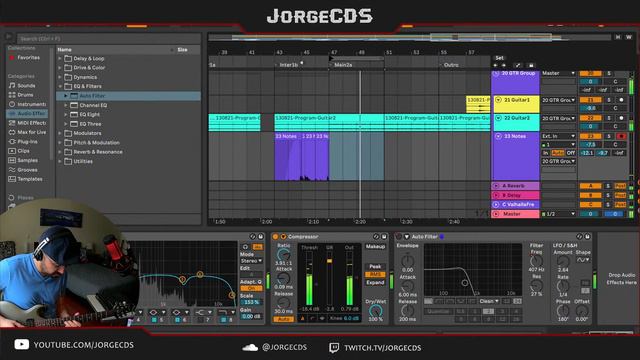The width and height of the screenshot is (640, 360).
Task: Click the EQ Eight save preset icon
Action: coord(260,236)
